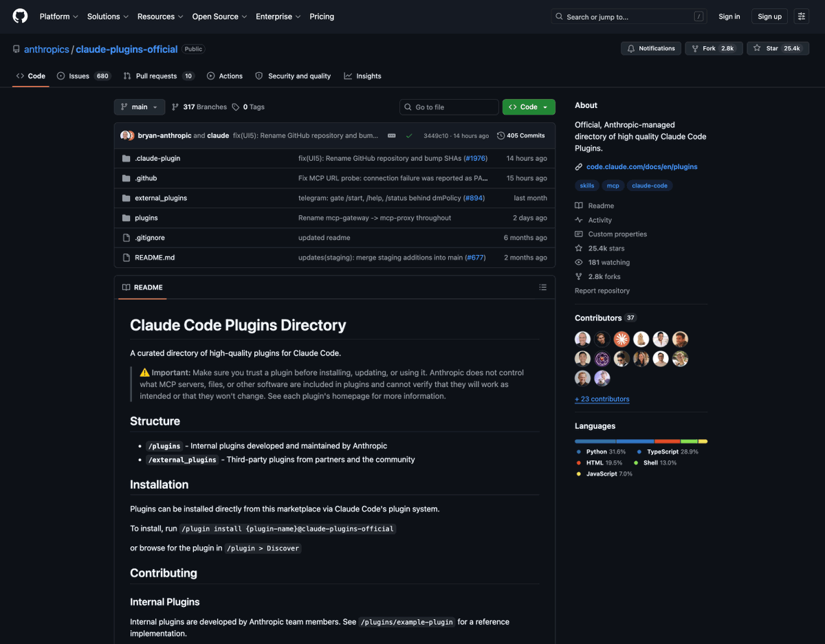Click the TypeScript 28.9% language entry

point(668,452)
